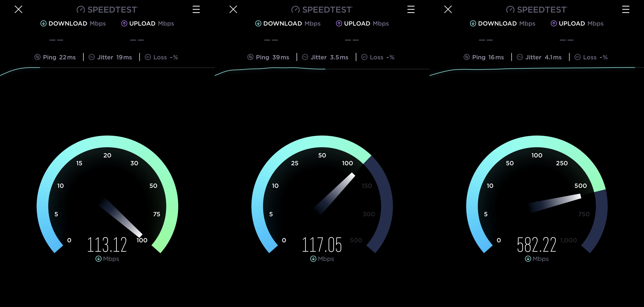This screenshot has height=307, width=644.
Task: Open the hamburger menu in the left panel
Action: click(196, 10)
